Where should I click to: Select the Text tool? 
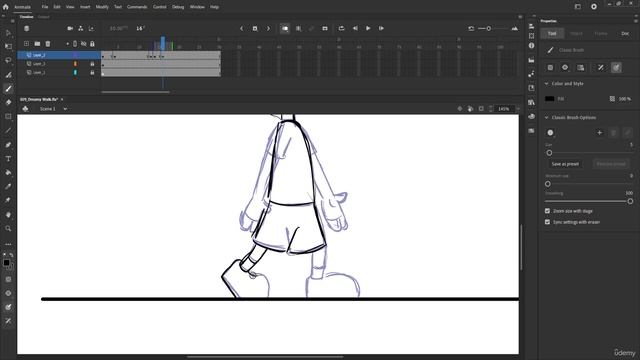(8, 158)
